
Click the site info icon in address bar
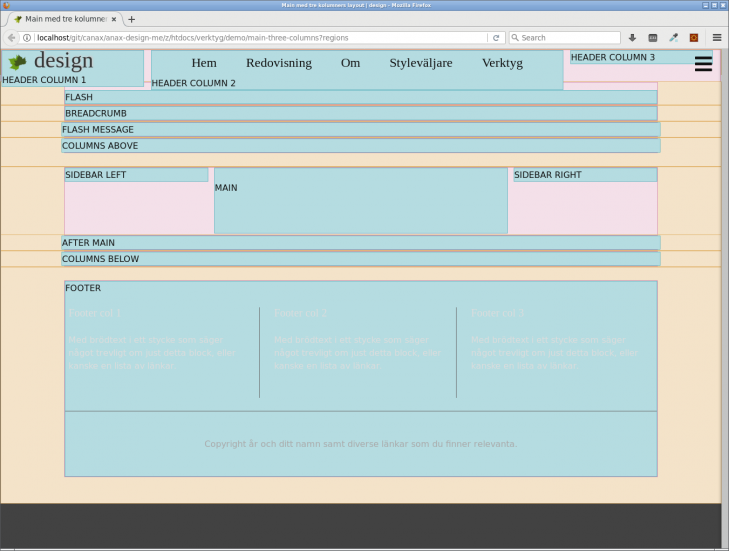[x=27, y=38]
